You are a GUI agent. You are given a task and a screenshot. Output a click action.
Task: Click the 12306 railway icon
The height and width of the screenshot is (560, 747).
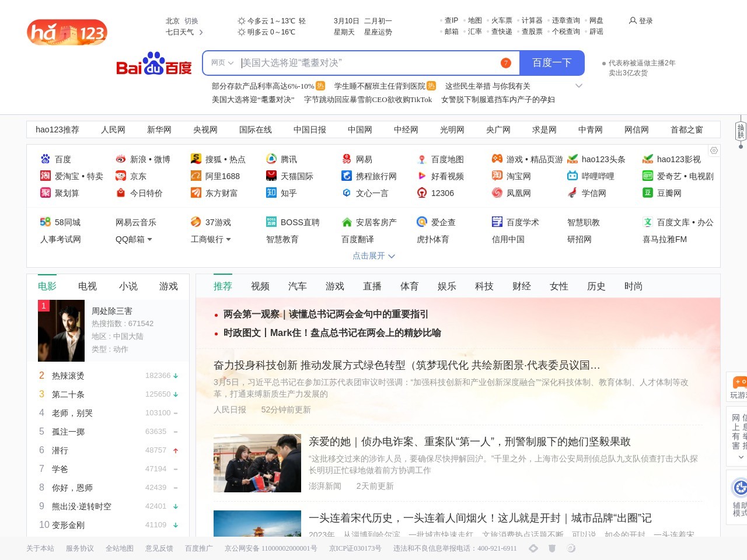tap(422, 193)
